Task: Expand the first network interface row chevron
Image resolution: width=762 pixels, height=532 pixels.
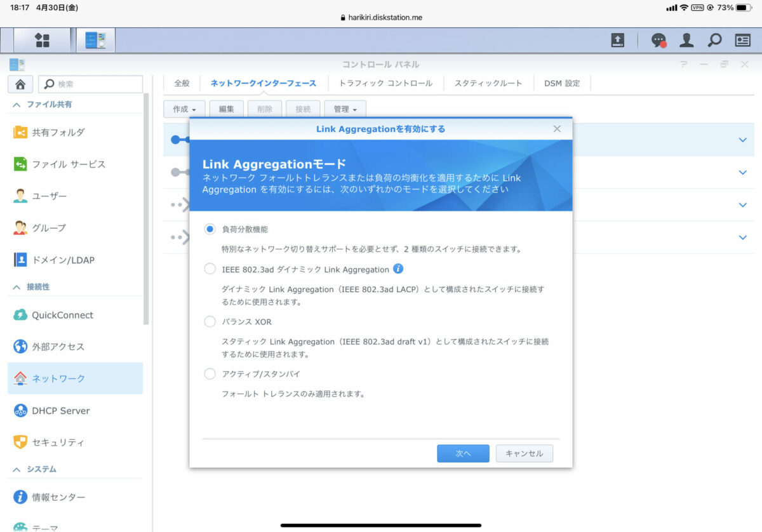Action: tap(742, 140)
